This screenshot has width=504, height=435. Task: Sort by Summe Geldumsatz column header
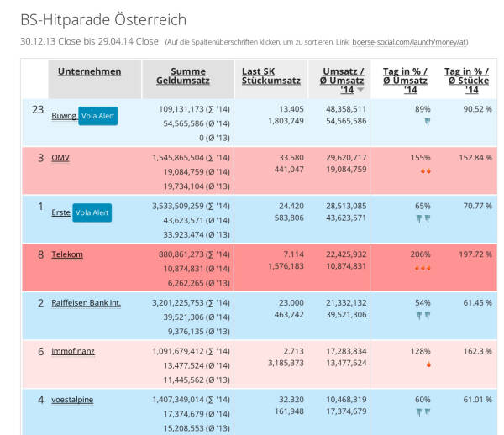pyautogui.click(x=187, y=76)
